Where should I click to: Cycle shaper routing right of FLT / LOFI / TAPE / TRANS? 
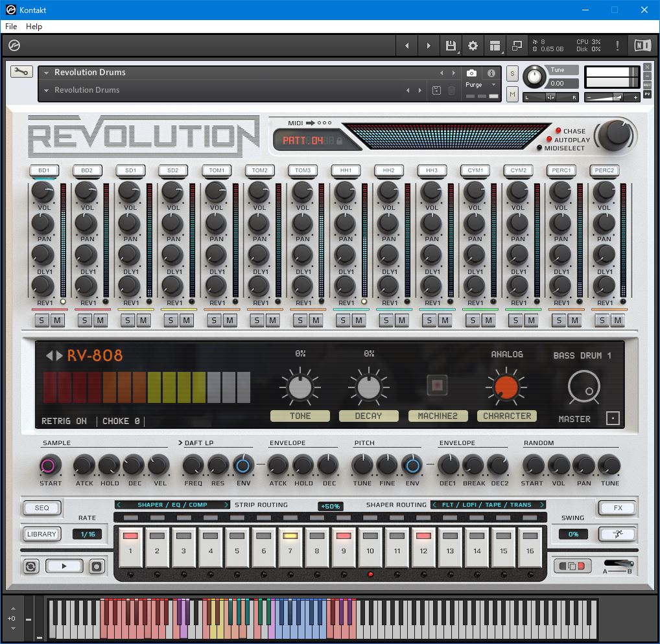tap(542, 505)
